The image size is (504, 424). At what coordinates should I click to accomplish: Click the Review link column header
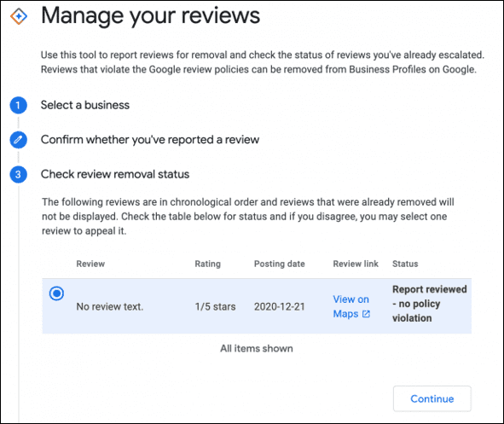(x=356, y=264)
